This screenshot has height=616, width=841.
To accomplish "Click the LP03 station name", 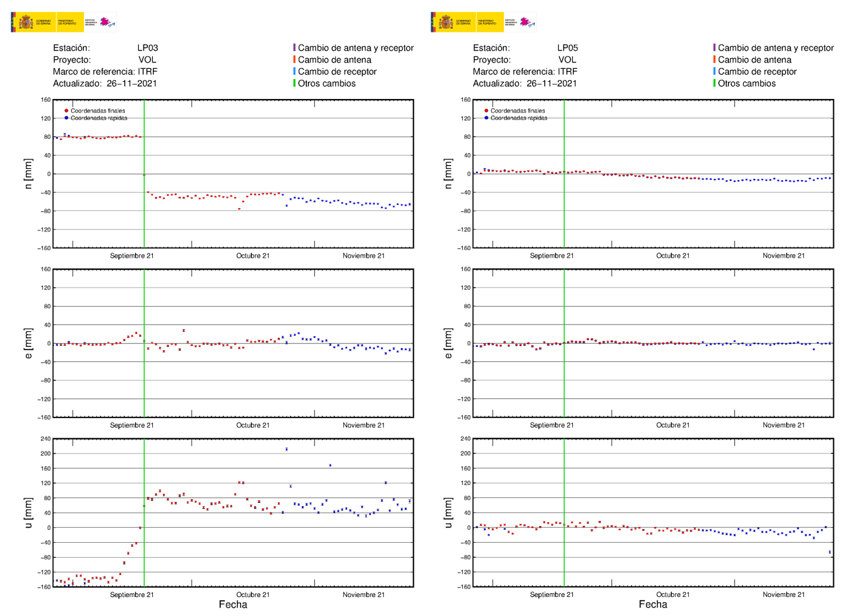I will [148, 48].
